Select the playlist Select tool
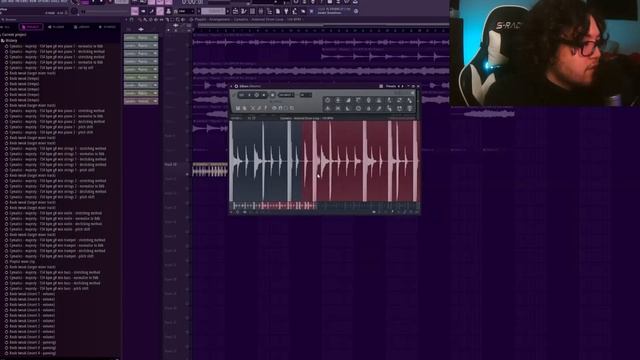 [x=172, y=19]
